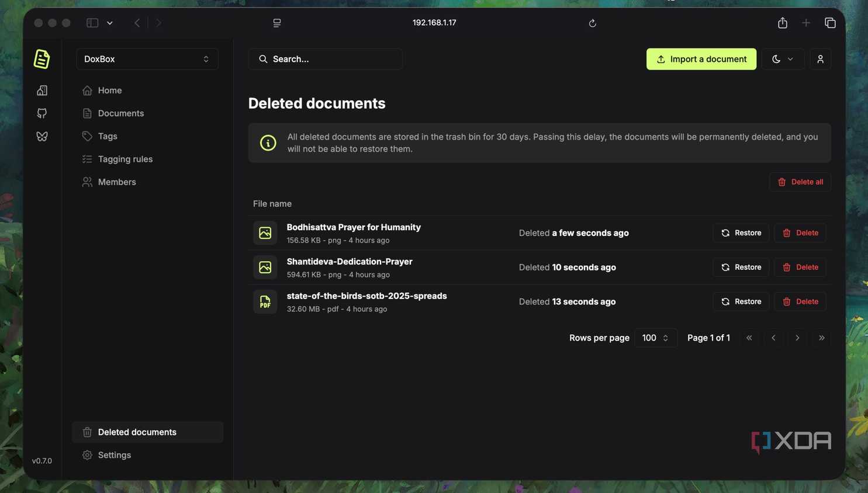Screen dimensions: 868x493
Task: Open the user account icon
Action: pos(820,59)
